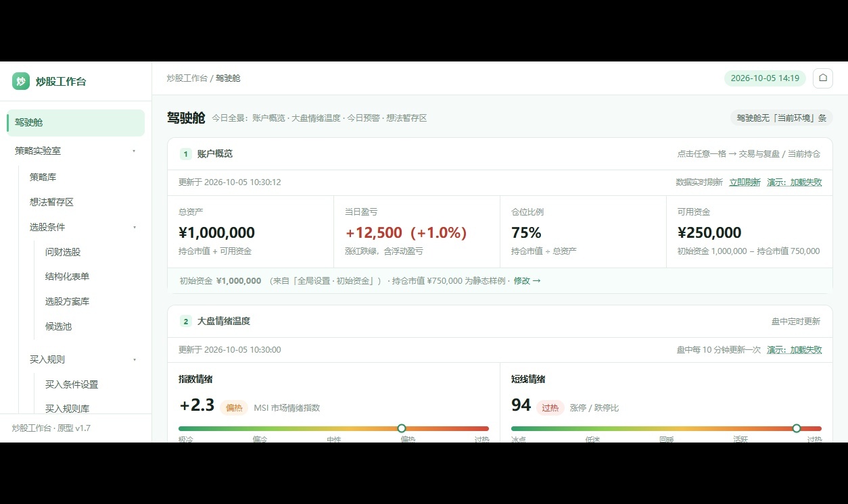Click the 指数情绪 gauge slider thumb
This screenshot has height=504, width=848.
click(x=402, y=428)
